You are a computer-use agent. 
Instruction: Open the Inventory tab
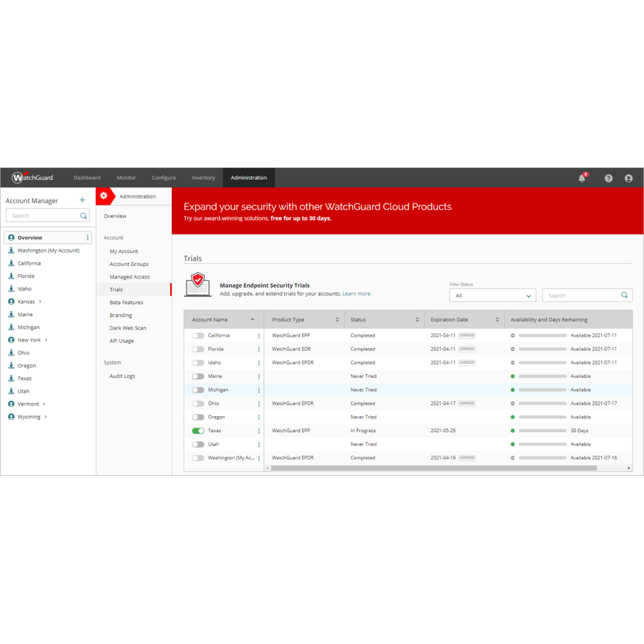(x=204, y=178)
